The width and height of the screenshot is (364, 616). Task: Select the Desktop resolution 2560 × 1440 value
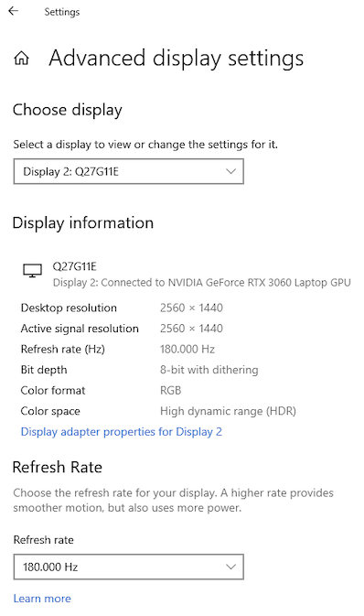[x=191, y=308]
